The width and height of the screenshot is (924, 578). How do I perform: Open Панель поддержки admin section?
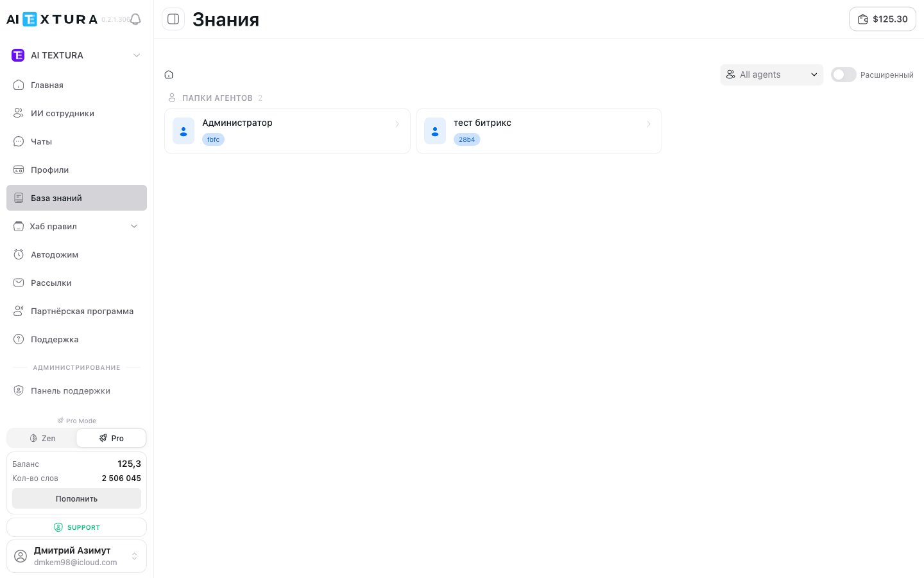point(76,390)
